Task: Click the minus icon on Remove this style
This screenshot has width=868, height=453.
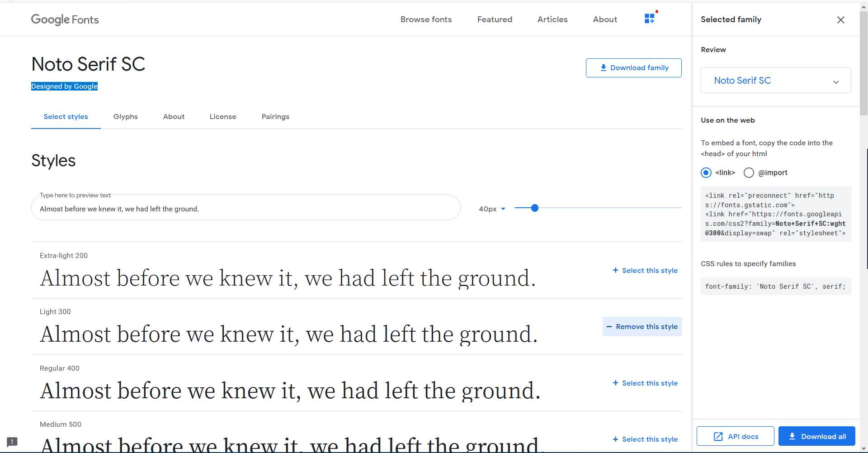Action: [x=609, y=327]
